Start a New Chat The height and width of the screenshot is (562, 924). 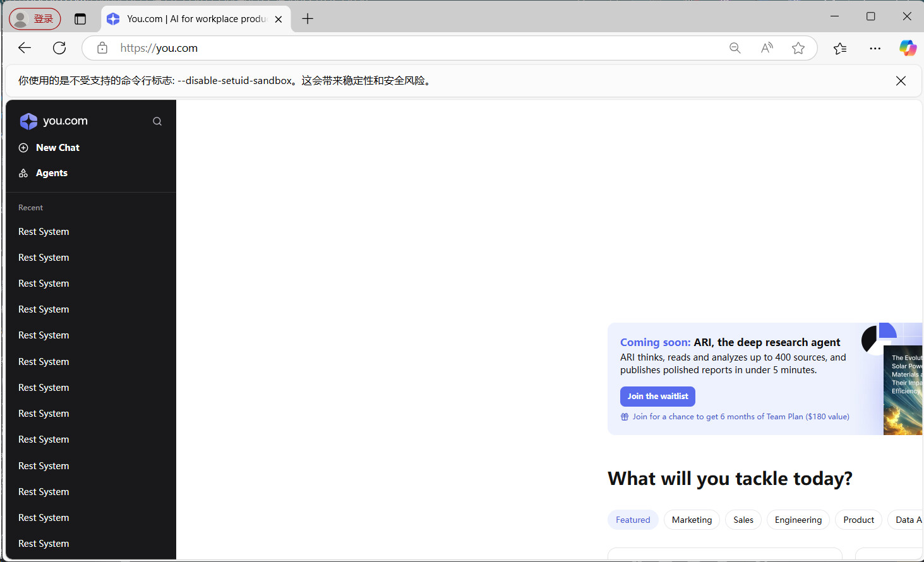tap(57, 148)
